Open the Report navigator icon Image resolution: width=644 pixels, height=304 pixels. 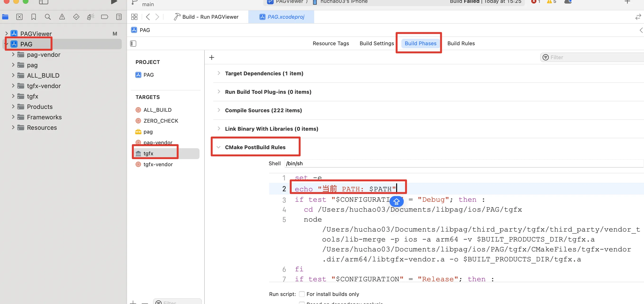[119, 17]
